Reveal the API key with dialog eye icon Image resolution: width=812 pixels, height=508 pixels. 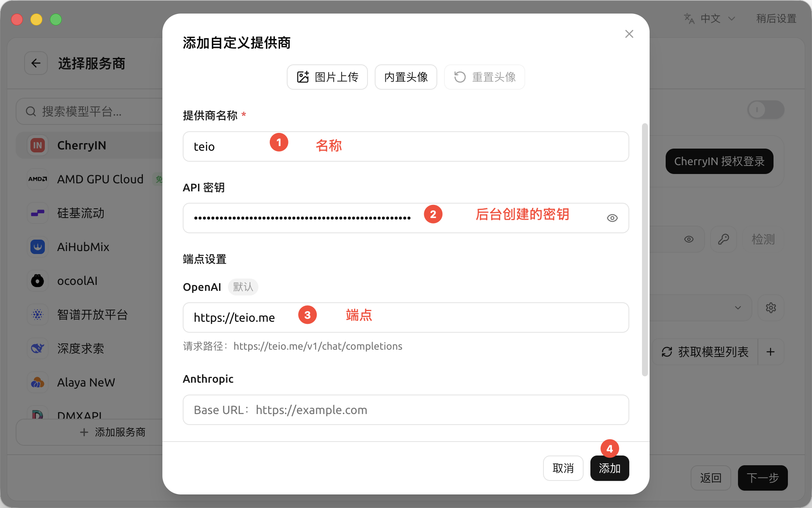[612, 218]
